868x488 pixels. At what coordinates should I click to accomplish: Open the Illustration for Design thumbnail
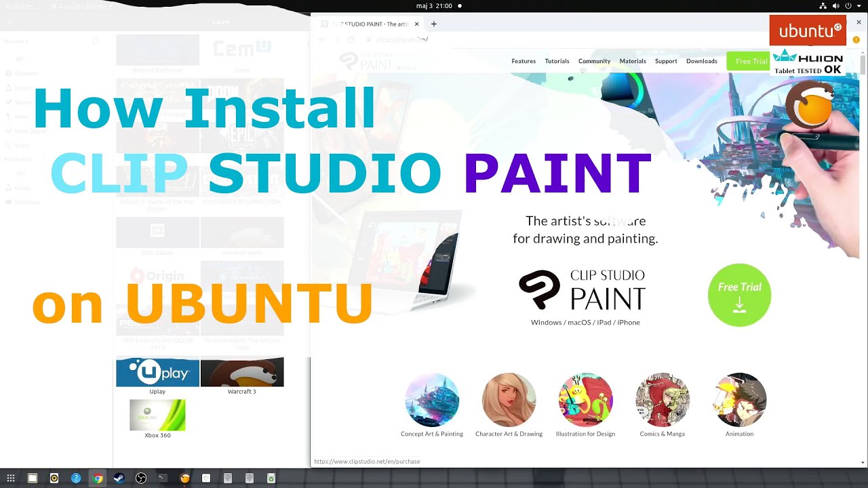[x=585, y=400]
